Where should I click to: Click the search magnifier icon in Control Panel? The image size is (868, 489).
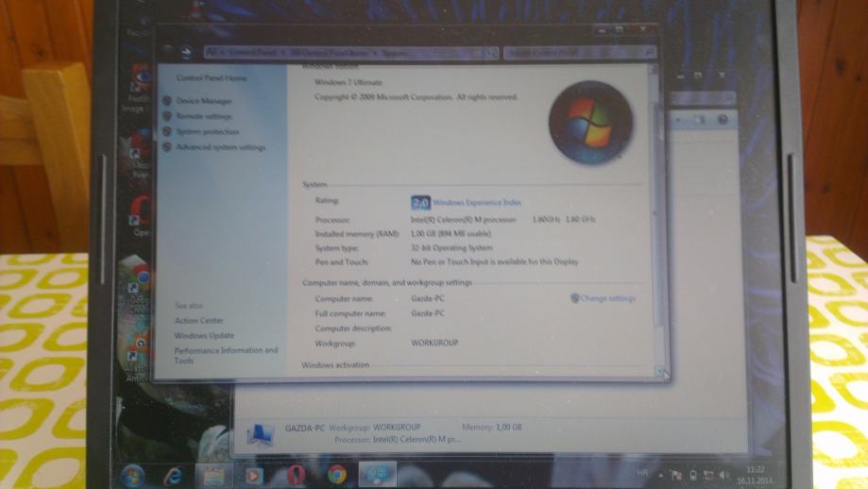(650, 53)
